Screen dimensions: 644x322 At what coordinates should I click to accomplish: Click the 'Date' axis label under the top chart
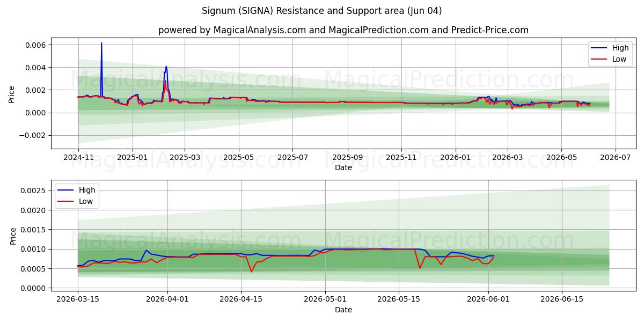pyautogui.click(x=343, y=167)
